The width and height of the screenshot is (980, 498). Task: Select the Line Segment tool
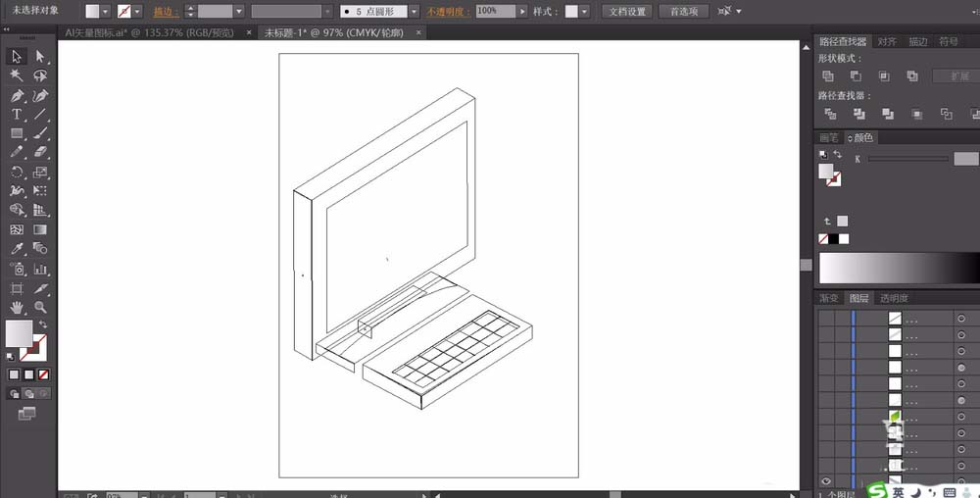[40, 115]
